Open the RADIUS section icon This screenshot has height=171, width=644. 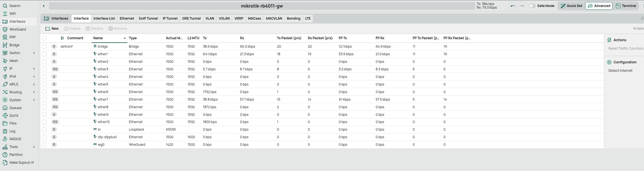[x=5, y=139]
